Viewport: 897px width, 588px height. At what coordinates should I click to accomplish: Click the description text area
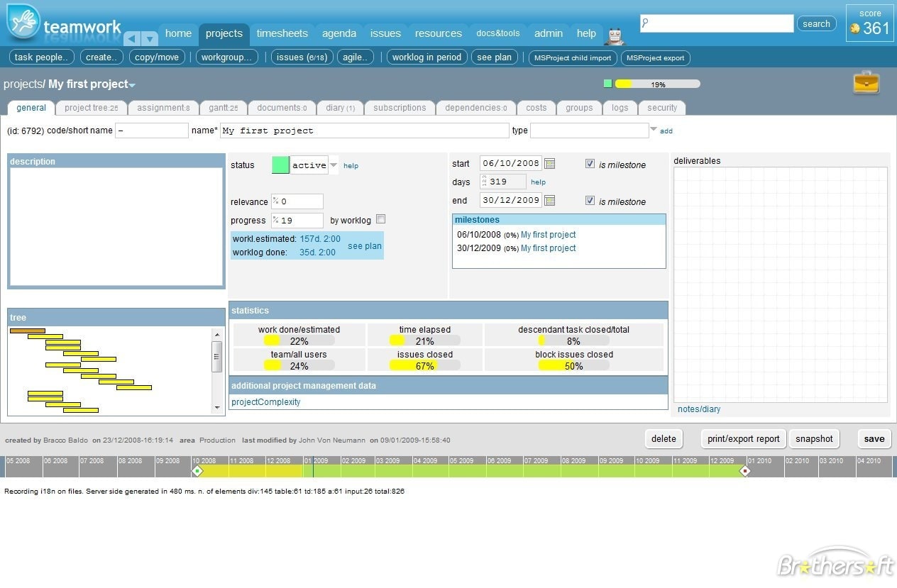116,227
